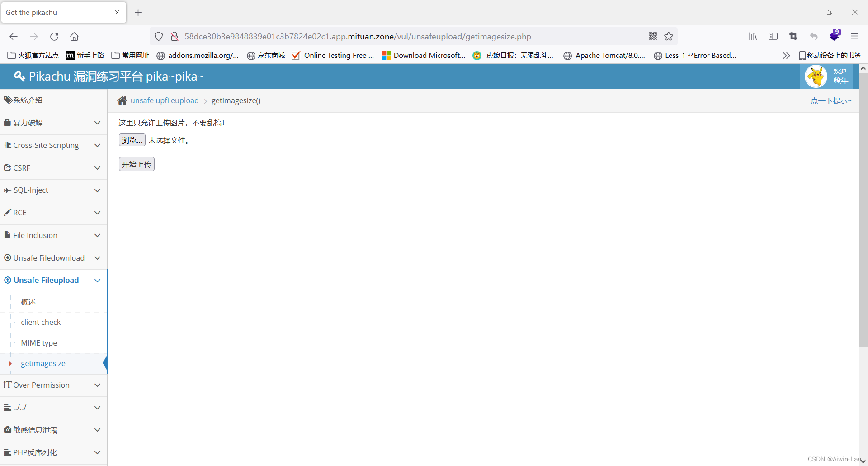Open Less-1 Error Based bookmark
868x466 pixels.
(x=695, y=56)
